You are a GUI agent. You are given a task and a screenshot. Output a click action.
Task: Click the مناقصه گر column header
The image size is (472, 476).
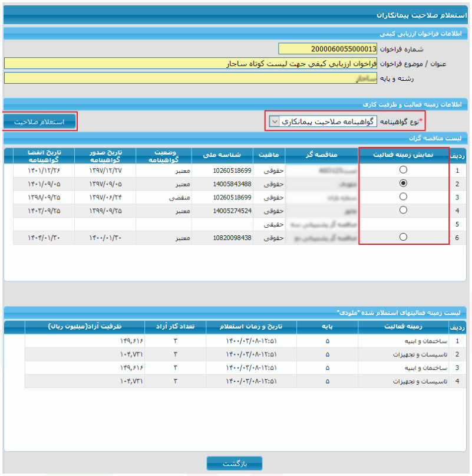(322, 155)
